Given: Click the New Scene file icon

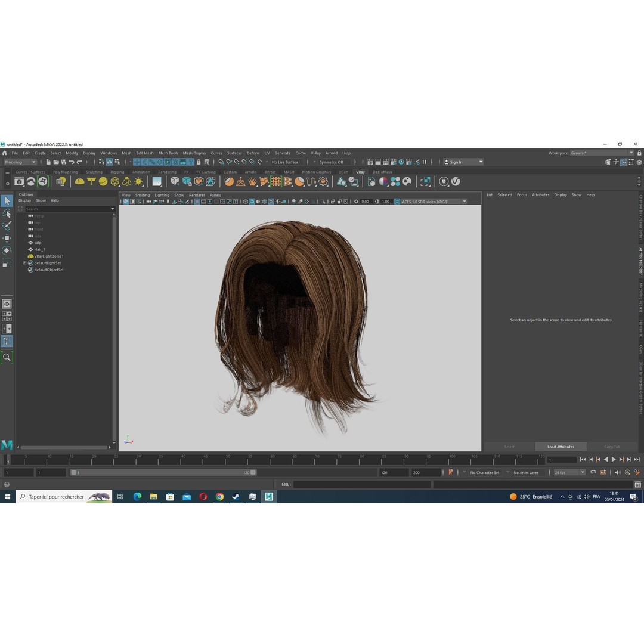Looking at the screenshot, I should (48, 162).
